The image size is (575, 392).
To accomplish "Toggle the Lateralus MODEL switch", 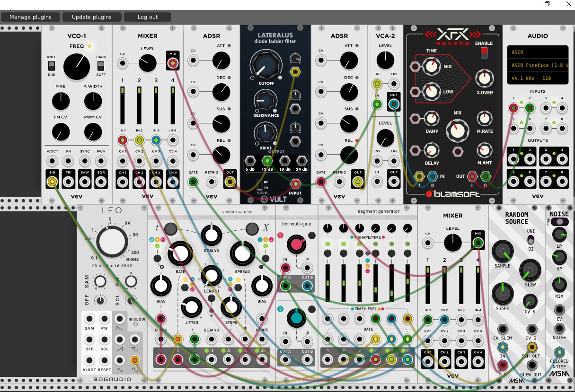I will point(259,184).
